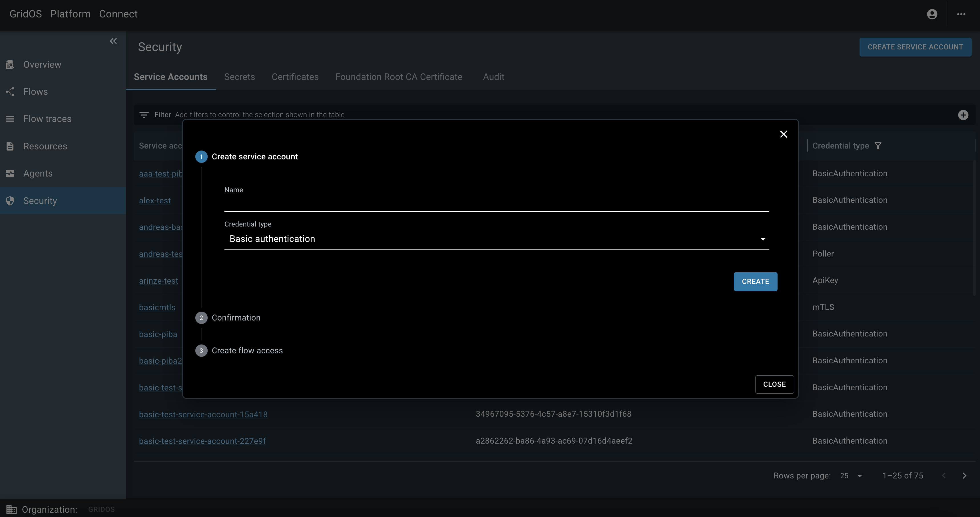Select Flow traces in the sidebar

63,119
